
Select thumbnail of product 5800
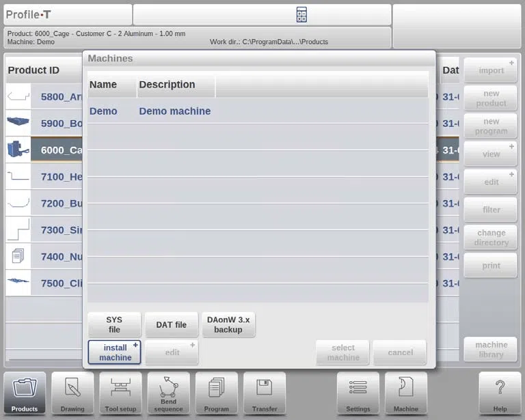[x=18, y=96]
